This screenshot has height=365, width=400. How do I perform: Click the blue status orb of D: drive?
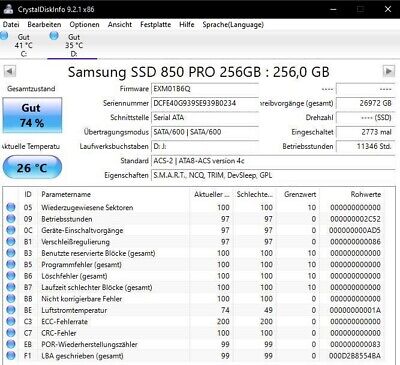(x=54, y=36)
